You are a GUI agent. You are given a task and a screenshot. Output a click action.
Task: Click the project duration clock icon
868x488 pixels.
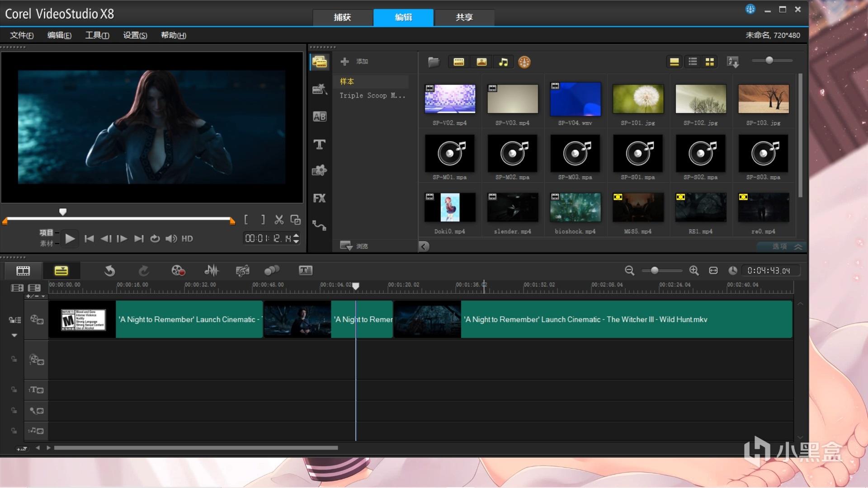[733, 270]
